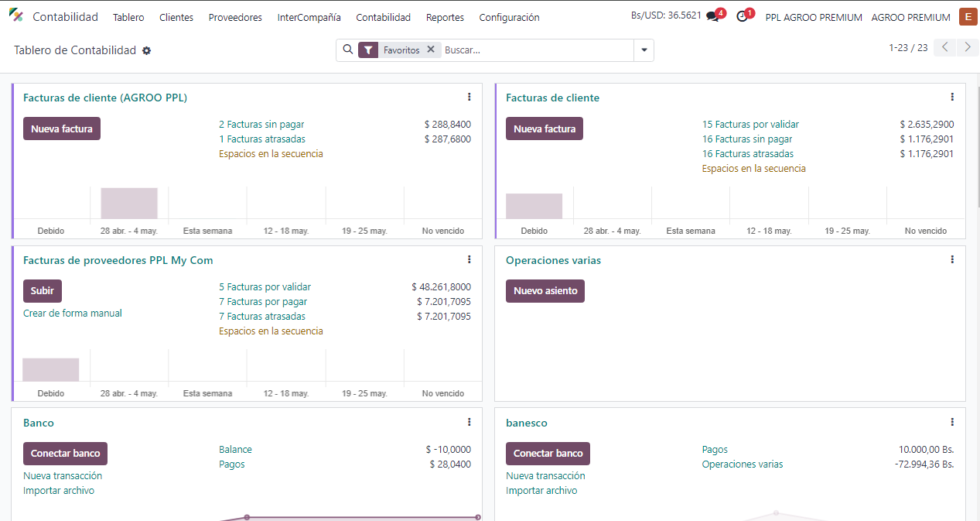Open the Configuración menu
This screenshot has height=521, width=980.
[509, 17]
